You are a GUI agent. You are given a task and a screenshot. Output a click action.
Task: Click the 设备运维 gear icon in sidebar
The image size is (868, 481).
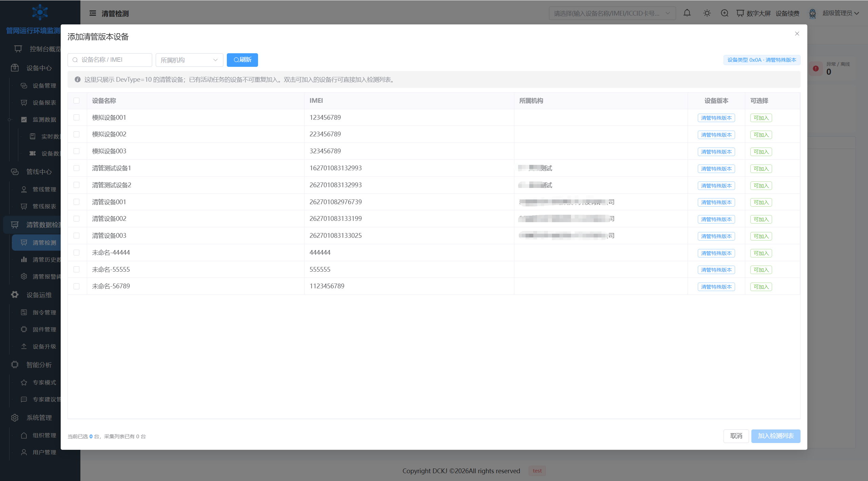15,295
